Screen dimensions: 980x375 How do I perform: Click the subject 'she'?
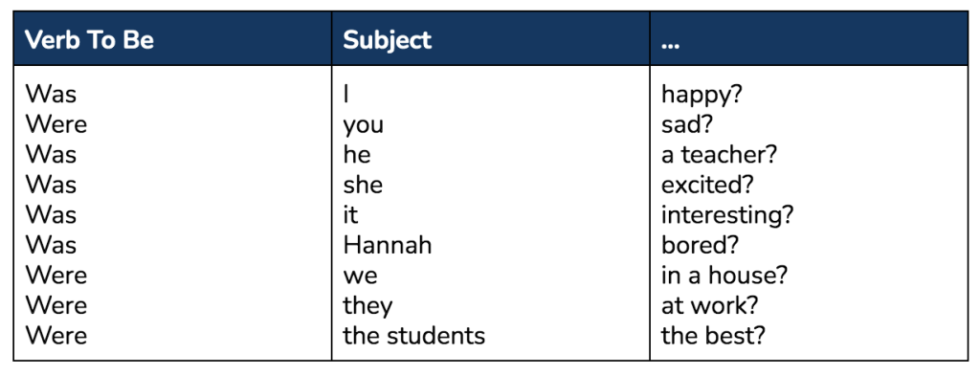pos(363,185)
